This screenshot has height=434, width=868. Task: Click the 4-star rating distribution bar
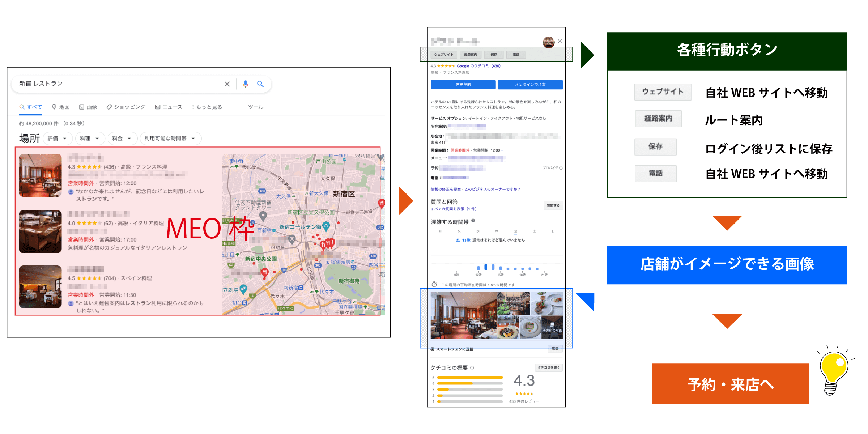click(x=470, y=383)
